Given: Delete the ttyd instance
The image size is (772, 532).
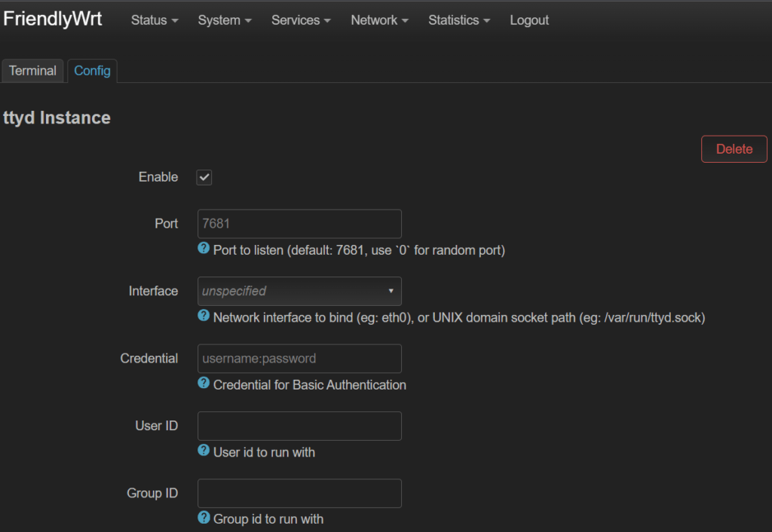Looking at the screenshot, I should point(734,148).
